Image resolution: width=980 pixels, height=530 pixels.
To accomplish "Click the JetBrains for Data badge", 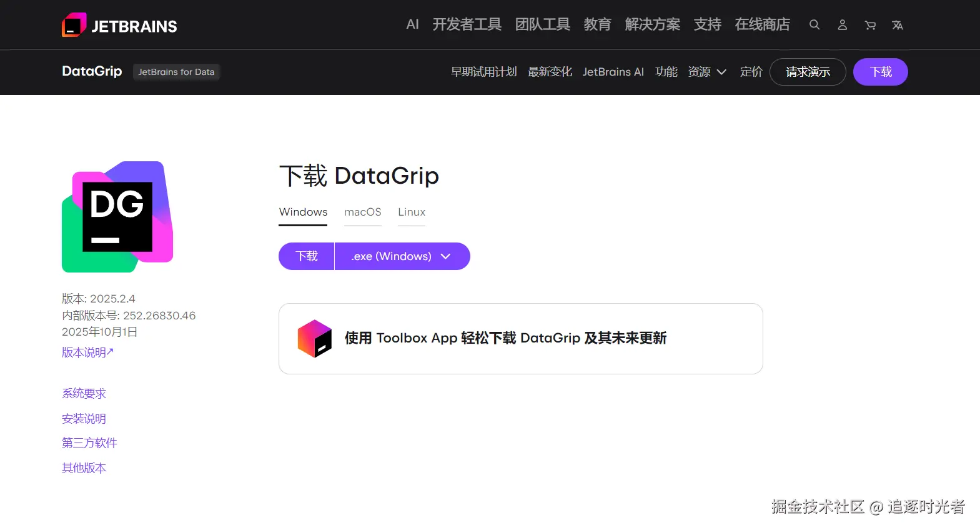I will coord(176,72).
